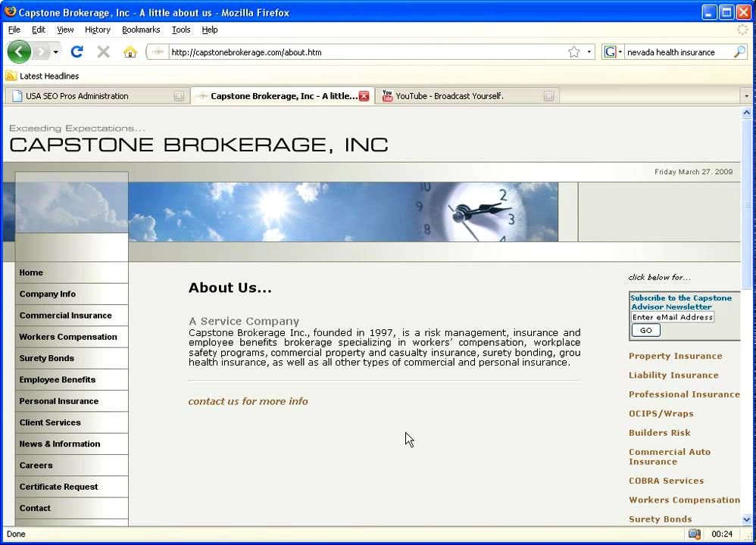Open News & Information in left navigation
Screen dimensions: 756x545
(x=72, y=444)
